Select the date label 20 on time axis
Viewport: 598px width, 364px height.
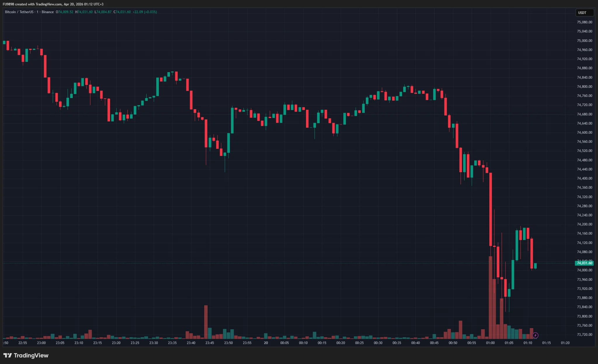266,343
